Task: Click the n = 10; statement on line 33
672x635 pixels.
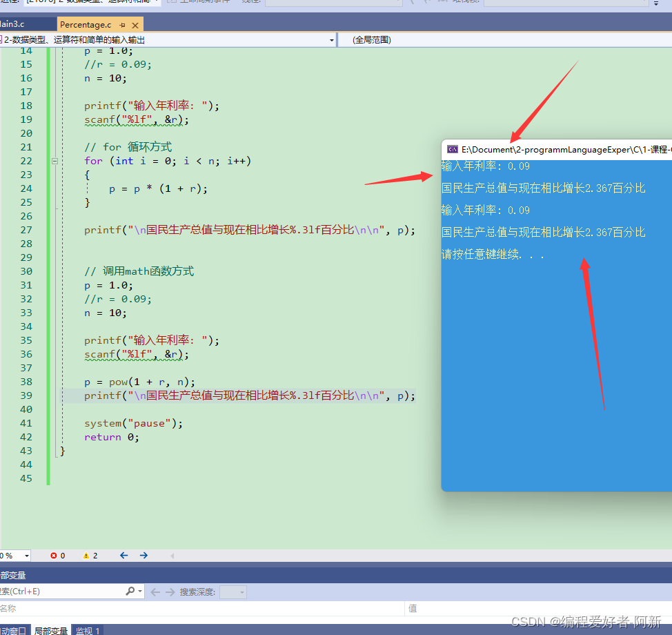Action: [x=106, y=313]
